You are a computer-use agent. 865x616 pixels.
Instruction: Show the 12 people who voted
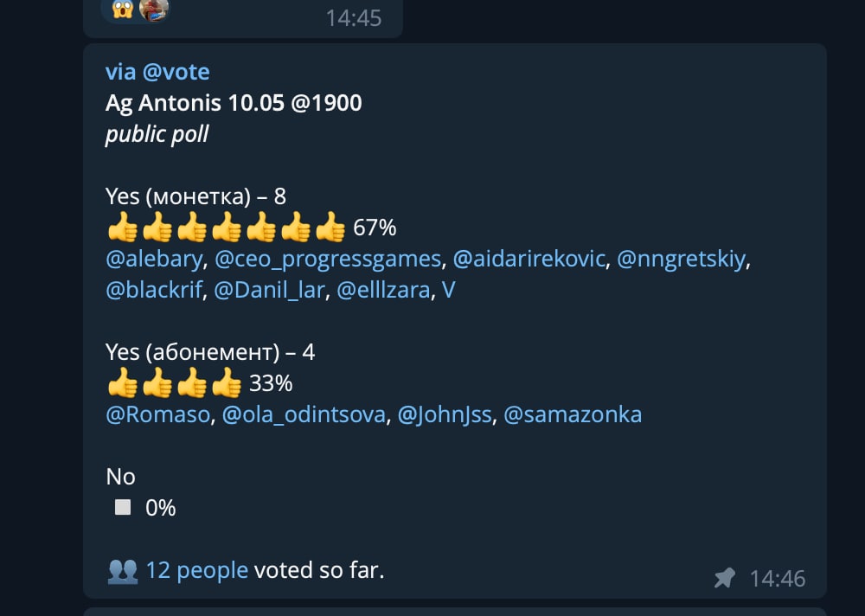(196, 571)
